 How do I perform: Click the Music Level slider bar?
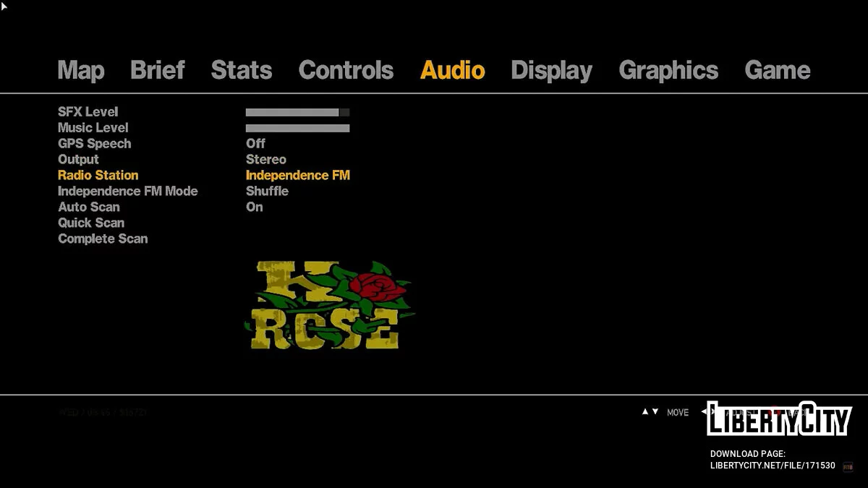pos(297,129)
